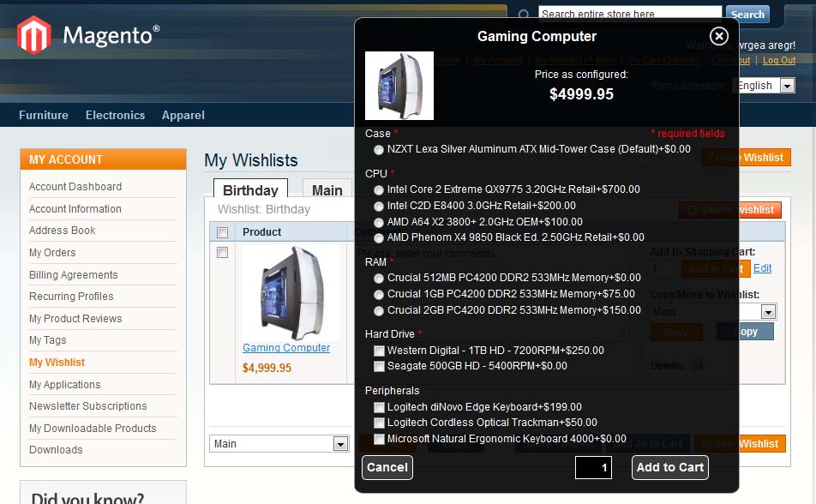The width and height of the screenshot is (816, 504).
Task: Open the Furniture menu
Action: click(x=44, y=115)
